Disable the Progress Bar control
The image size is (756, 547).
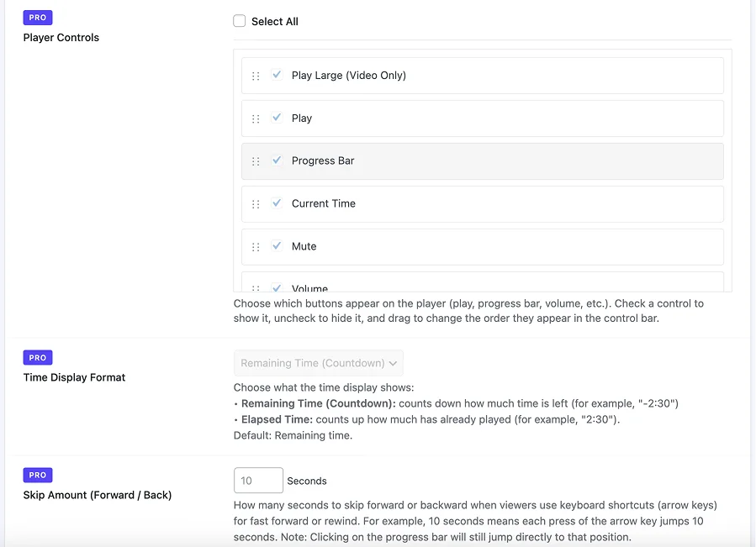pos(277,160)
